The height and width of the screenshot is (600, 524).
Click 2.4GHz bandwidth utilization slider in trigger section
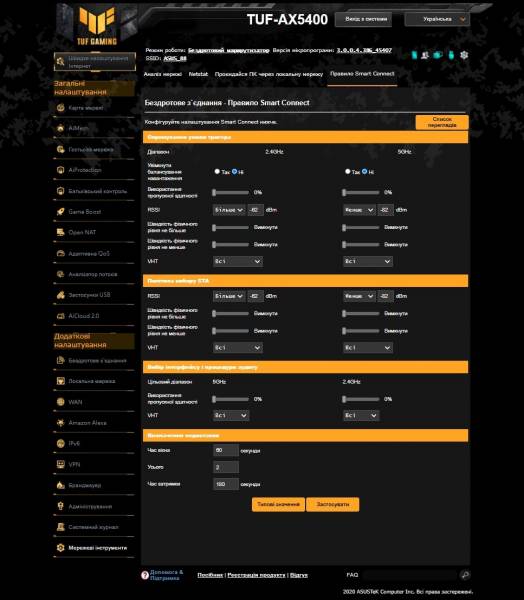click(x=231, y=192)
